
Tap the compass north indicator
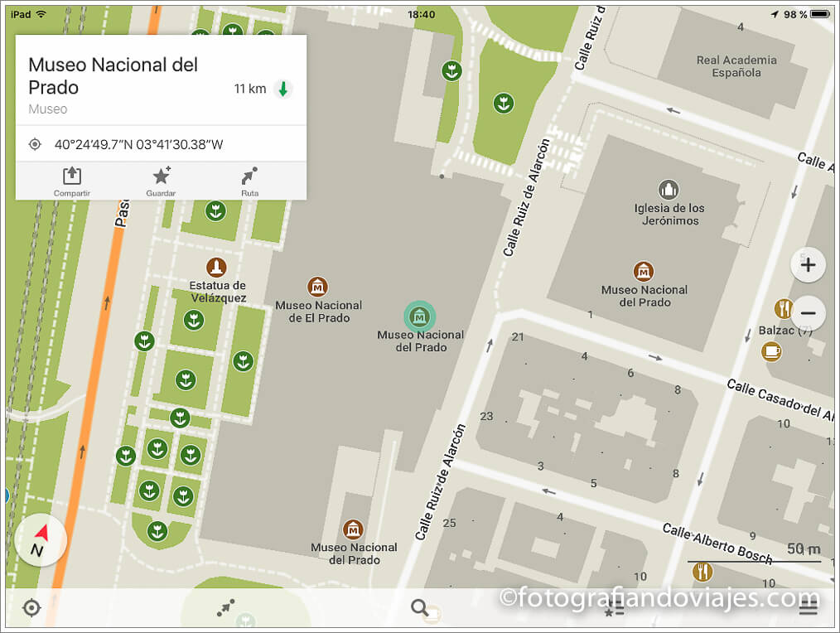41,540
